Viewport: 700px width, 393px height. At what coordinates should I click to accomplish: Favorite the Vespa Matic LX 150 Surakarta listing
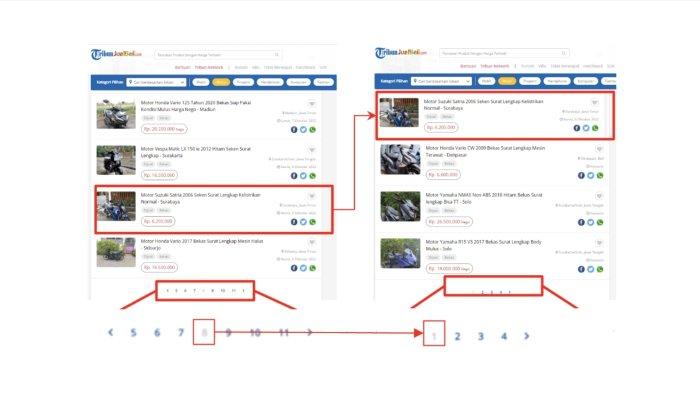312,150
